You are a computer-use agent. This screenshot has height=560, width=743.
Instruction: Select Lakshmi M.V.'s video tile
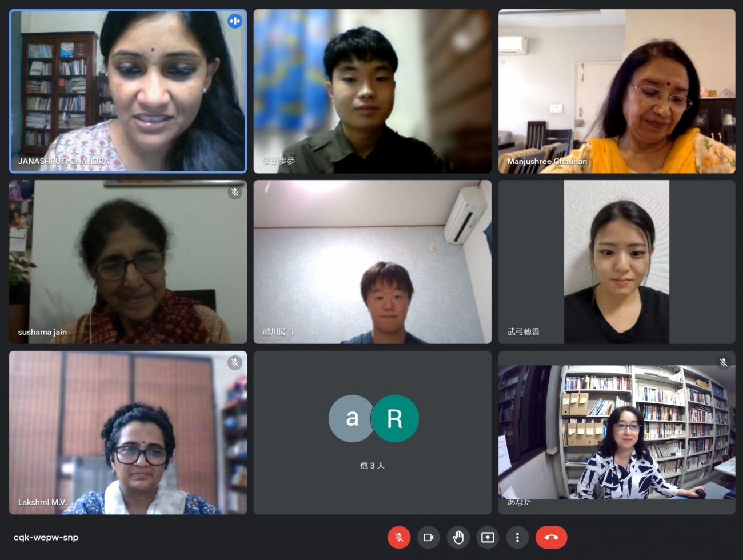point(128,433)
